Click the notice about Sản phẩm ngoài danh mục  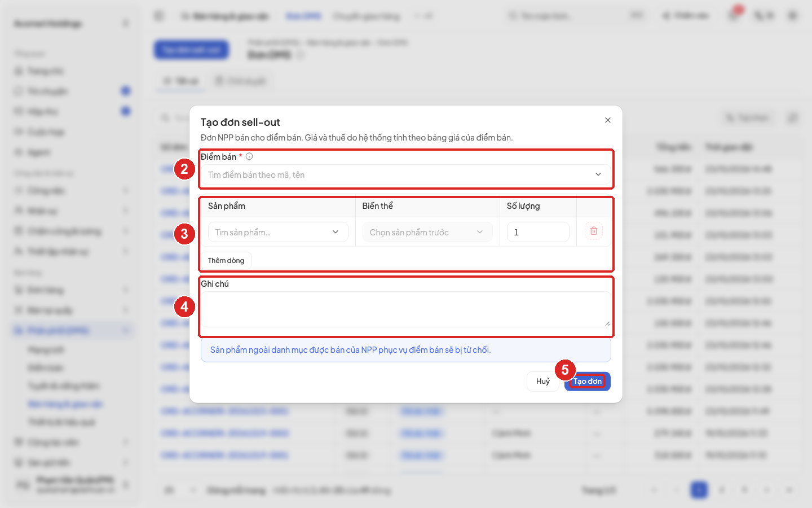[406, 350]
